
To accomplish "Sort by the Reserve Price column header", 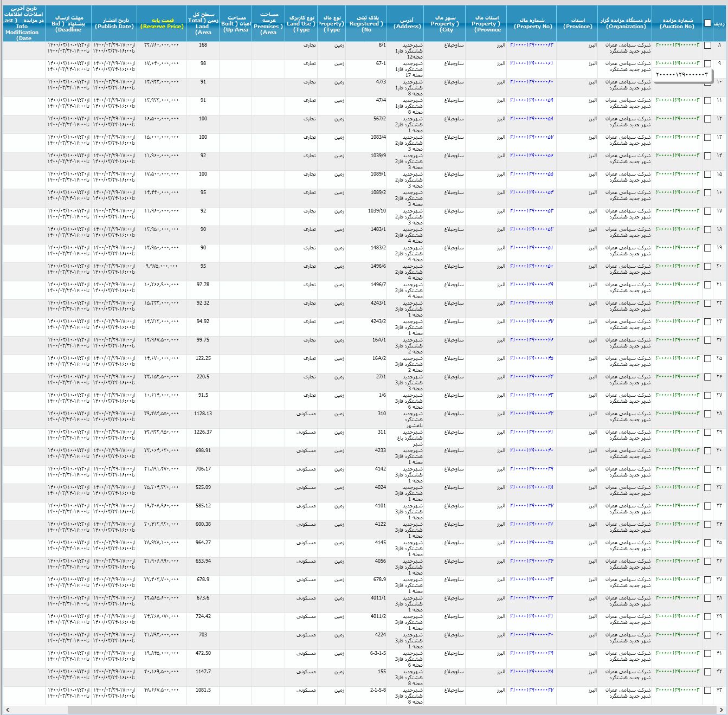I will pos(162,23).
